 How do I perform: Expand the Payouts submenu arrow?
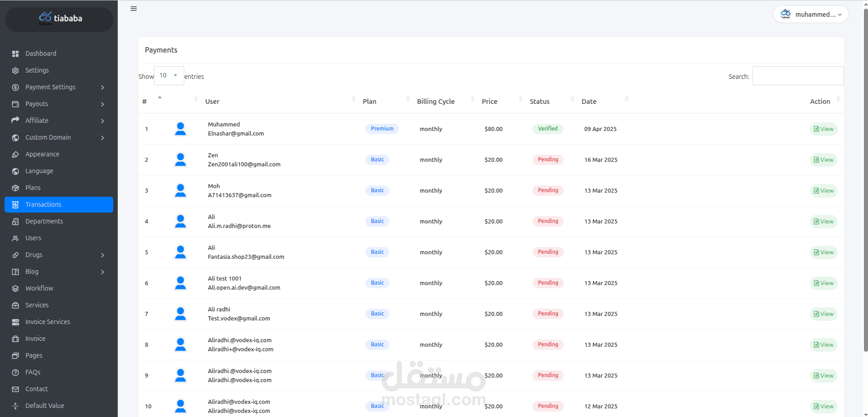(103, 104)
